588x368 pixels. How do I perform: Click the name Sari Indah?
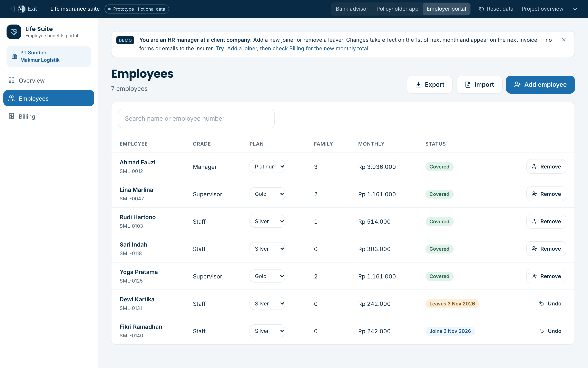click(x=133, y=244)
